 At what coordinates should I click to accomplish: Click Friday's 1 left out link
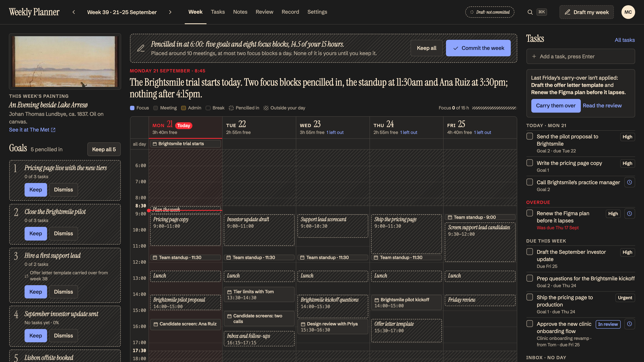pyautogui.click(x=482, y=132)
